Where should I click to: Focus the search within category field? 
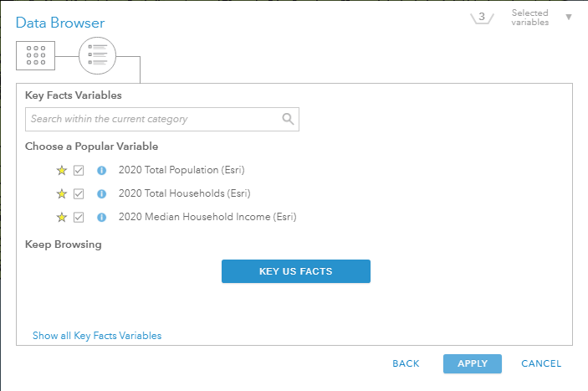pyautogui.click(x=152, y=119)
